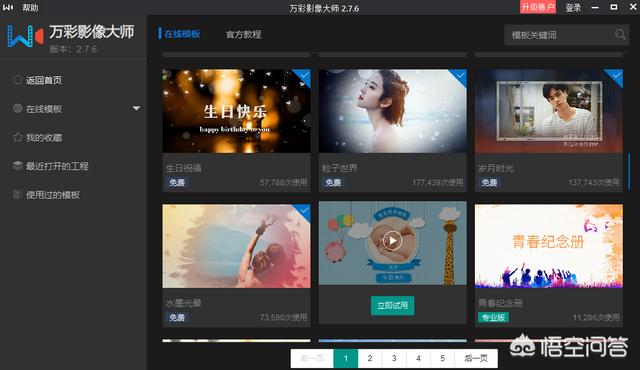Click the 青春纪念册 template title text

[x=500, y=303]
